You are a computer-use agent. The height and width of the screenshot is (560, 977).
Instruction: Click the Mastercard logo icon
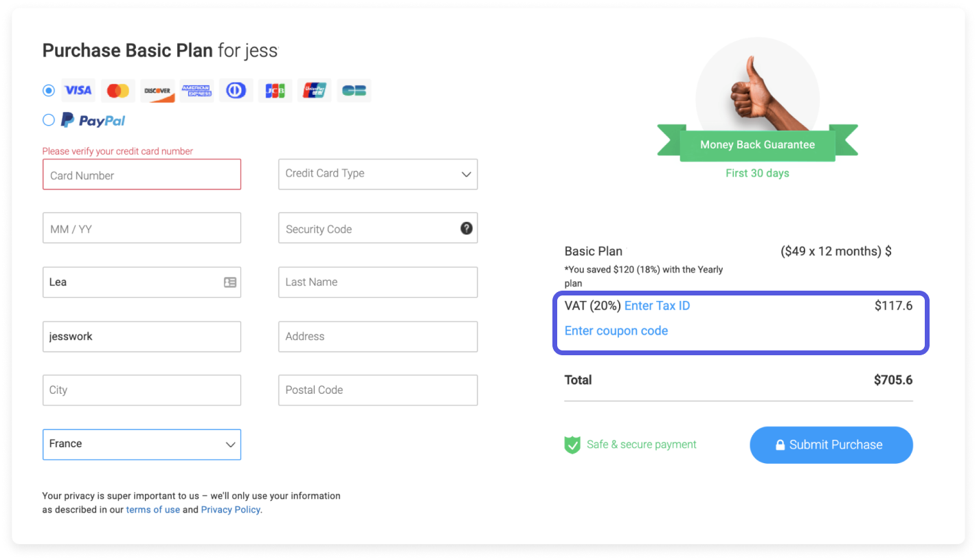tap(118, 91)
